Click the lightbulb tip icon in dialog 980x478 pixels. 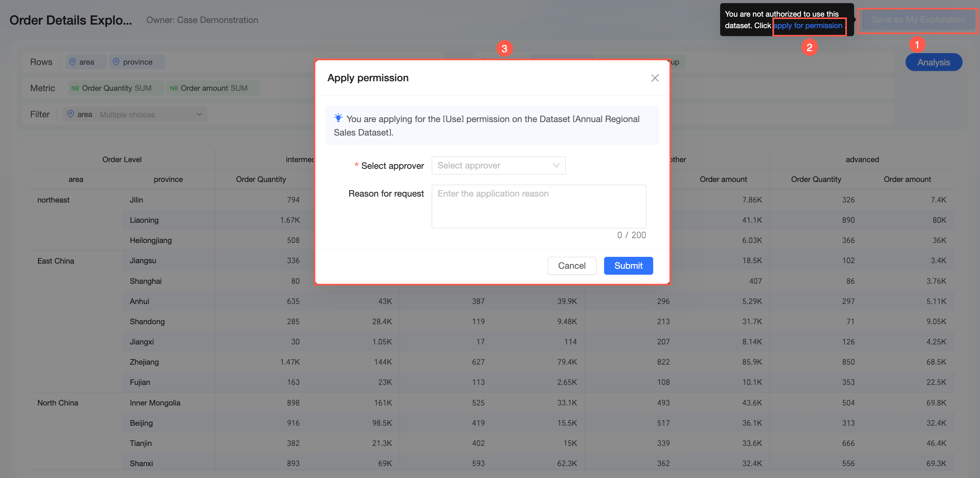coord(338,118)
